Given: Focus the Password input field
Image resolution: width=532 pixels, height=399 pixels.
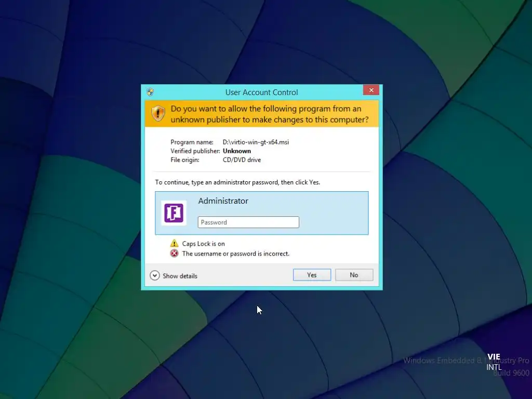Looking at the screenshot, I should [x=248, y=222].
